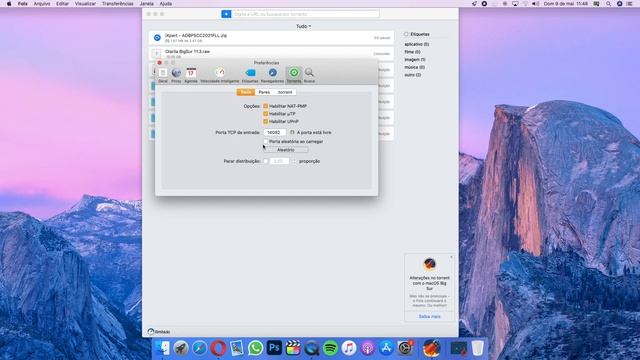Viewport: 640px width, 360px height.
Task: Open the Janela menu
Action: click(147, 4)
